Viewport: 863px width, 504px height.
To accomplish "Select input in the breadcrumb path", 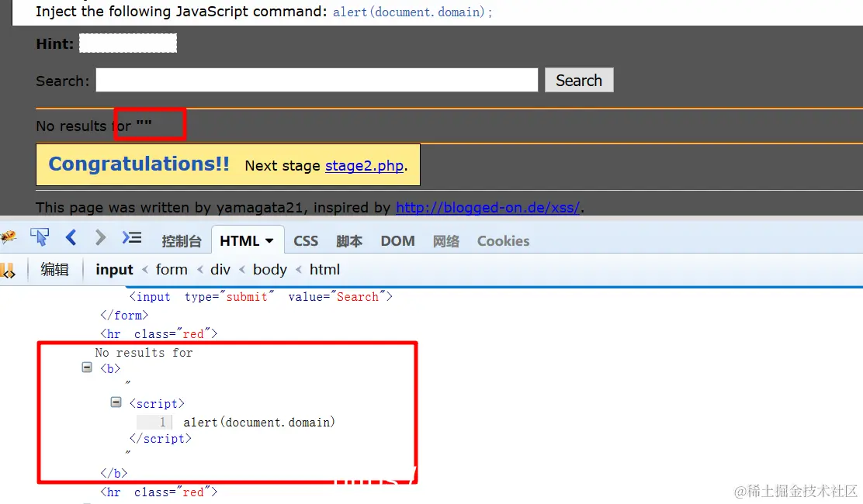I will tap(115, 269).
